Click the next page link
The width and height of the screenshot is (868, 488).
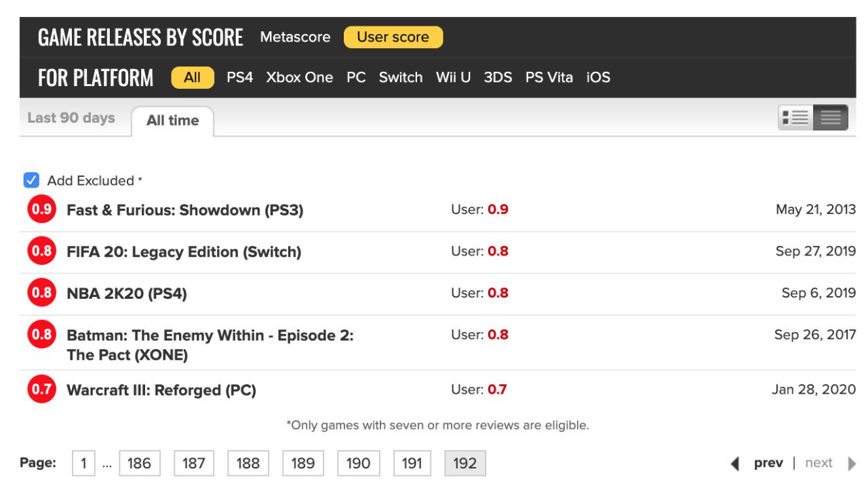coord(818,463)
